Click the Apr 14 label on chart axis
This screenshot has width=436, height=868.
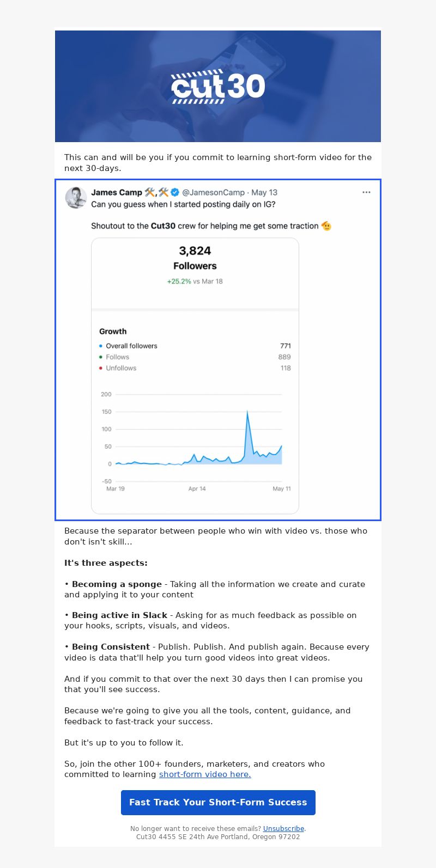[197, 488]
